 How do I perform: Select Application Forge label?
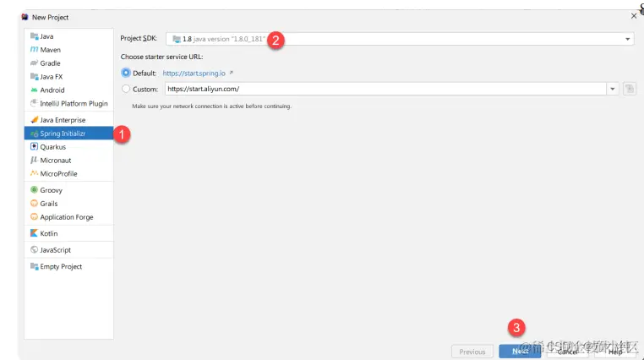click(67, 217)
